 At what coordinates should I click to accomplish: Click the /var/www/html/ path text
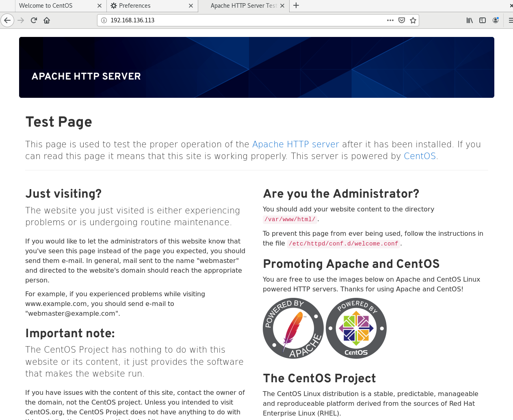tap(290, 220)
